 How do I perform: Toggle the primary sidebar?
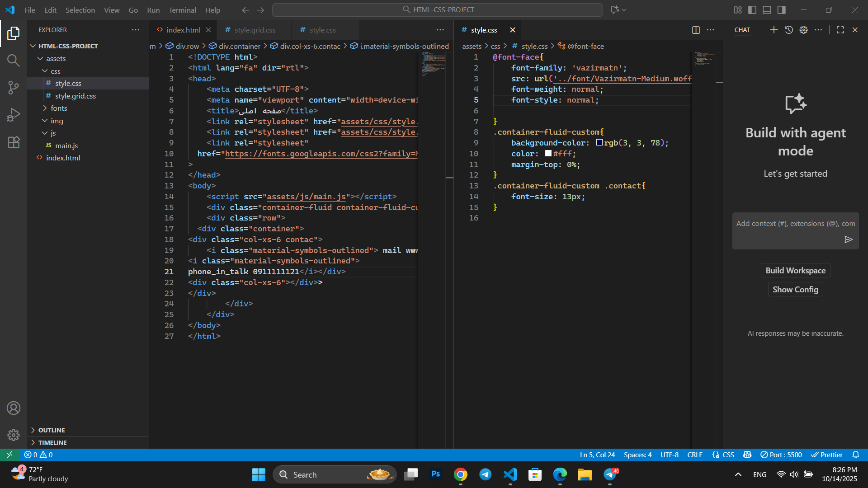coord(752,9)
